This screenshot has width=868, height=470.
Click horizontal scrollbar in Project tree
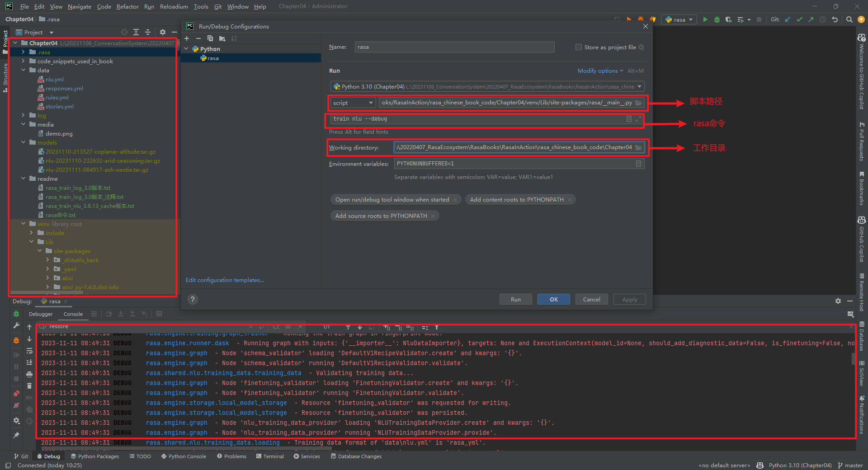point(47,292)
